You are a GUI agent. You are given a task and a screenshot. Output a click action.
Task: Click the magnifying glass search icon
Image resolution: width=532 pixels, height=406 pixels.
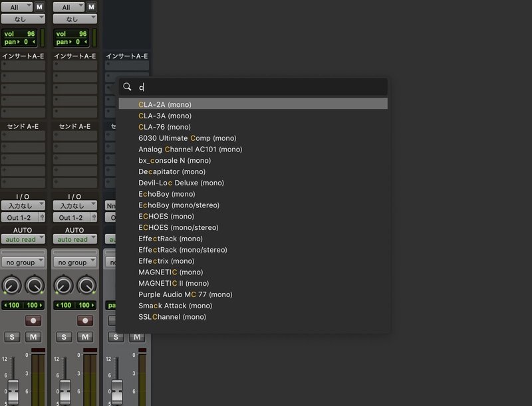point(127,87)
